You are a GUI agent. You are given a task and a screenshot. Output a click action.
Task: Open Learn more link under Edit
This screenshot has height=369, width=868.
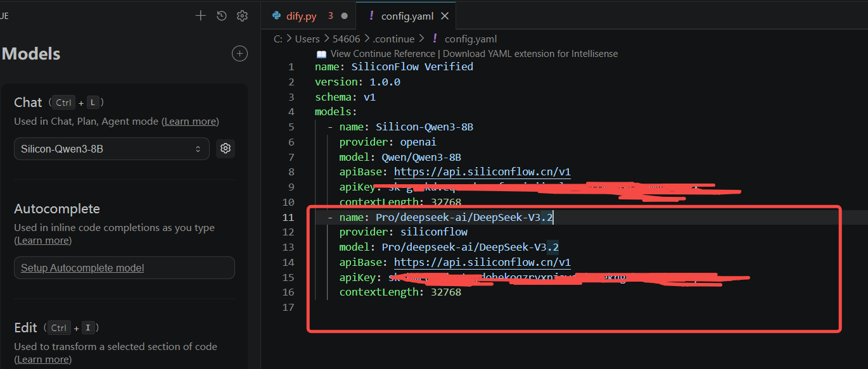(43, 360)
